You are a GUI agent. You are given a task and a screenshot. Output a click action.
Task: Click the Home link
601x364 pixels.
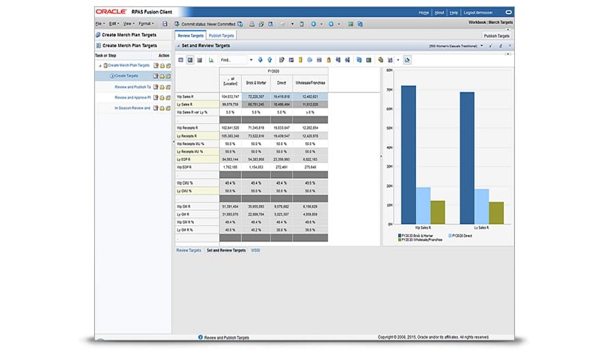coord(423,13)
